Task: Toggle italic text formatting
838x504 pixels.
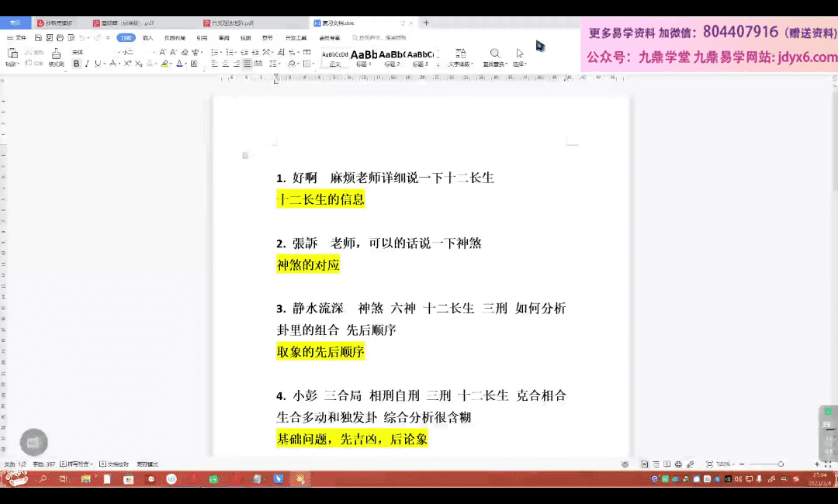Action: tap(87, 64)
